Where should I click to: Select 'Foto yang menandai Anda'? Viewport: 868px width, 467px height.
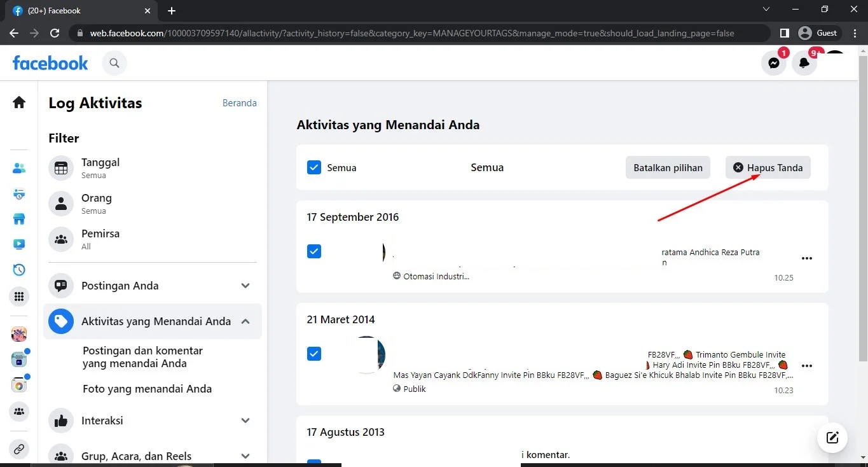pyautogui.click(x=148, y=389)
